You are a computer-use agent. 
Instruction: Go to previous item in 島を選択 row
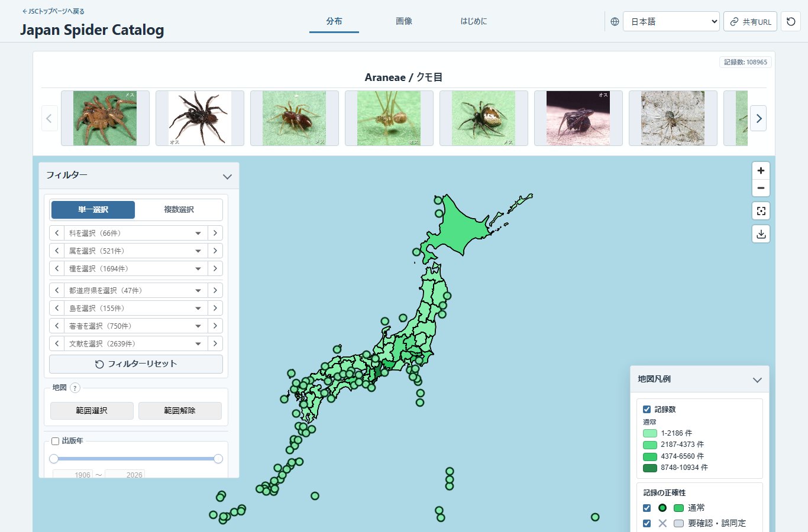tap(57, 309)
